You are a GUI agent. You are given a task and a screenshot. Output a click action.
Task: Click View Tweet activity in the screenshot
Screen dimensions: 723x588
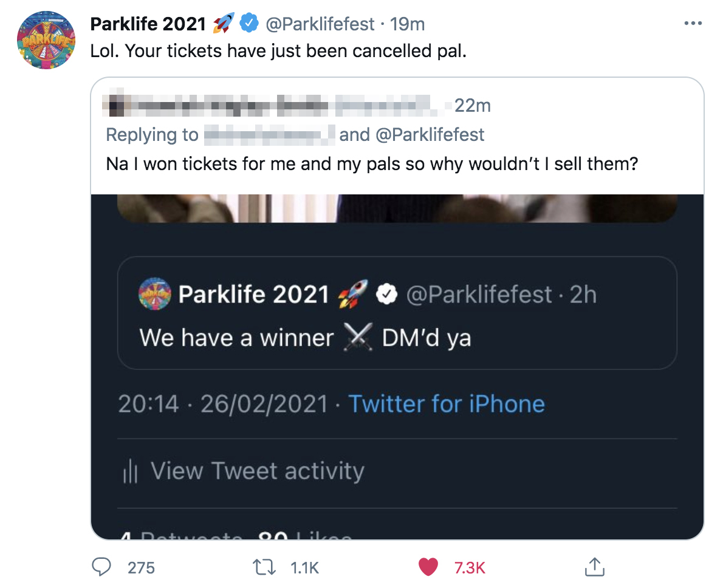(257, 471)
